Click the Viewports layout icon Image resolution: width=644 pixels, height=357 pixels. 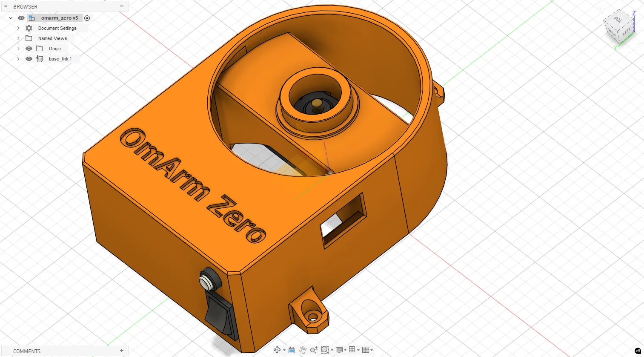coord(365,350)
